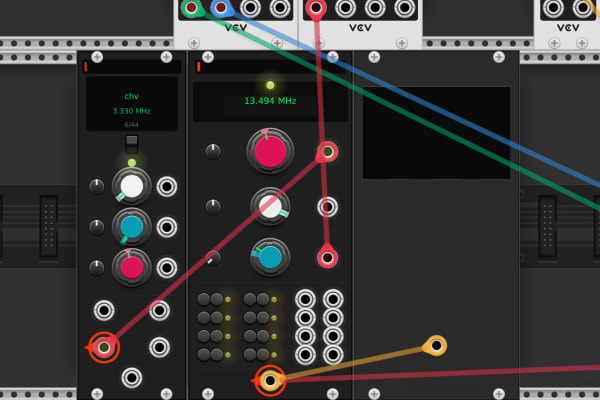Click small knob left of middle module's cyan knob

pyautogui.click(x=213, y=258)
